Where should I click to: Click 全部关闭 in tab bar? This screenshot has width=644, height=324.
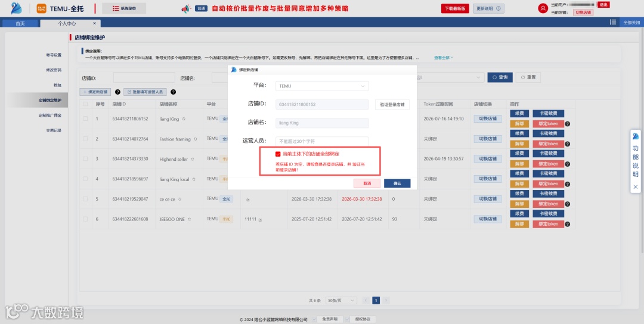click(x=631, y=23)
